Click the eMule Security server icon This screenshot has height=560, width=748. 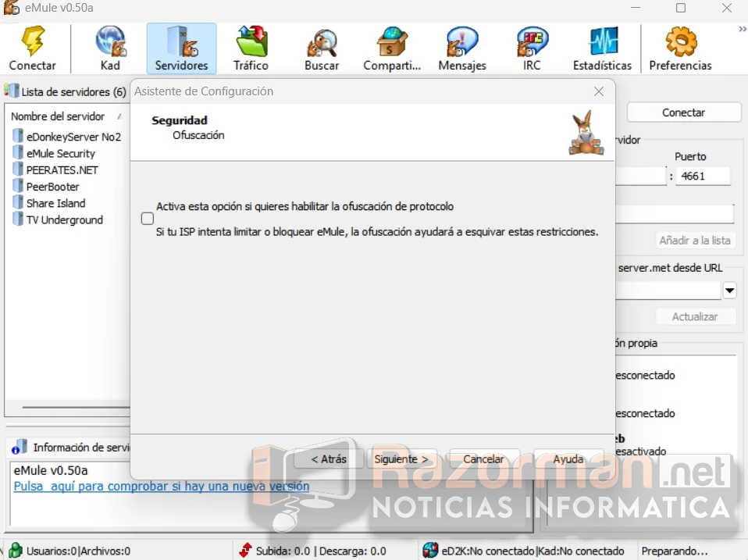(x=18, y=152)
